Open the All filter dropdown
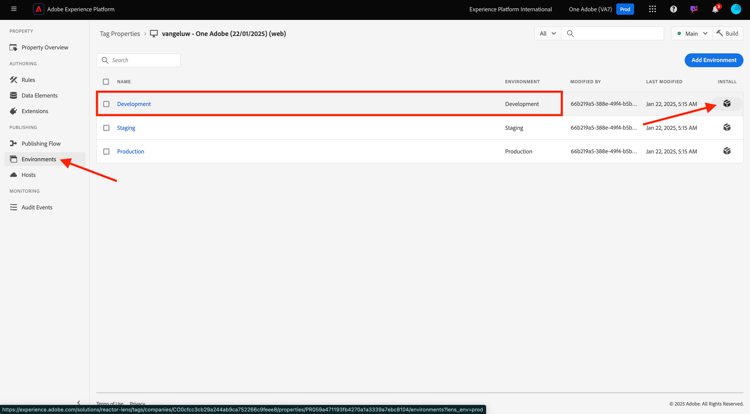This screenshot has height=414, width=750. coord(548,33)
